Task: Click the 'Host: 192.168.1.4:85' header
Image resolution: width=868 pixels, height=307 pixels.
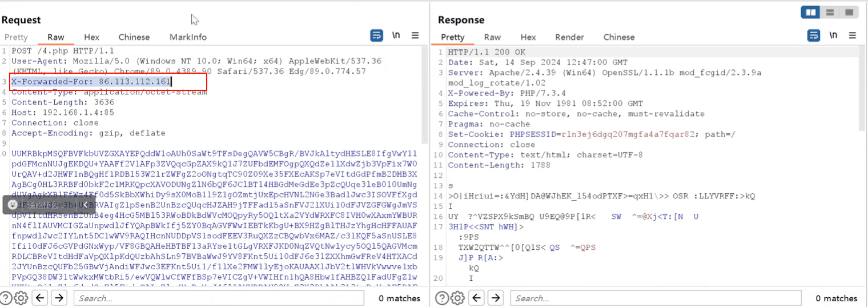Action: pos(63,112)
